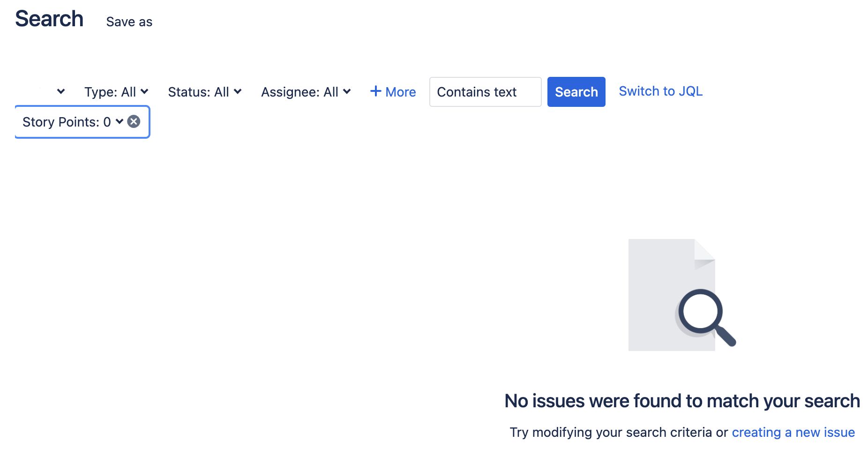This screenshot has height=449, width=868.
Task: Open the unlabeled project dropdown chevron
Action: 61,91
